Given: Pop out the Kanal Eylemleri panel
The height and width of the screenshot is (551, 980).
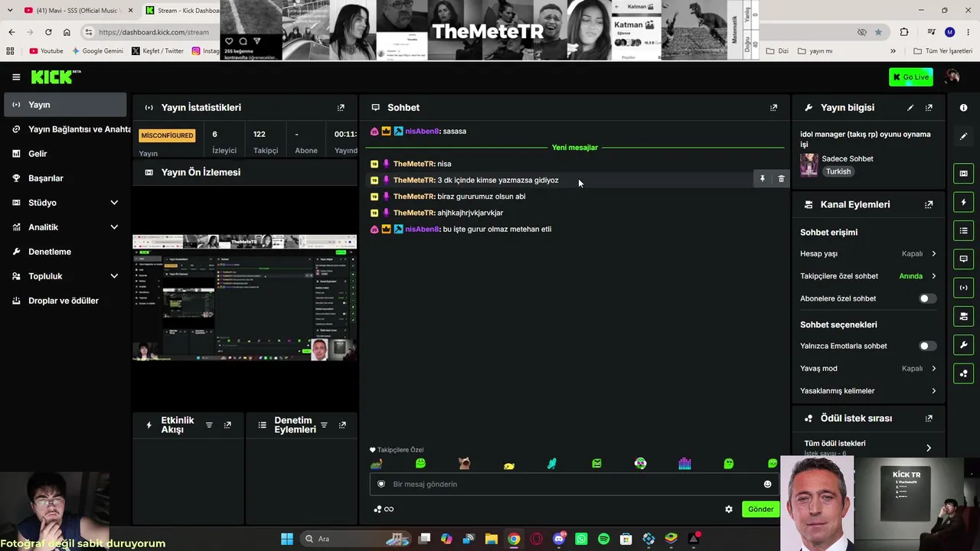Looking at the screenshot, I should (x=929, y=204).
